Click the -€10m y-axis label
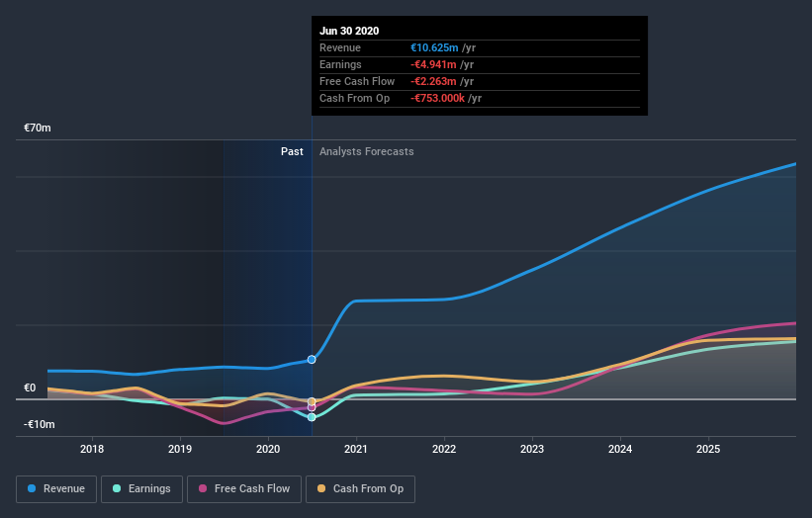This screenshot has height=518, width=812. (40, 424)
